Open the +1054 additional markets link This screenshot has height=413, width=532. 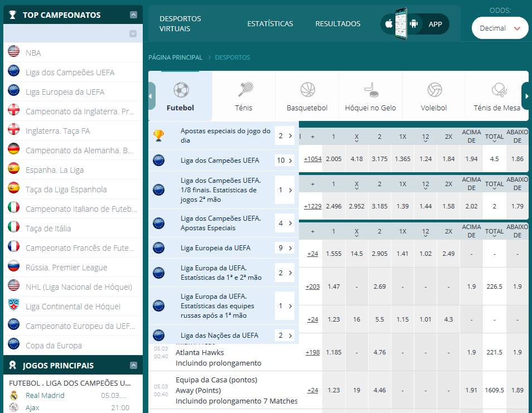(312, 159)
